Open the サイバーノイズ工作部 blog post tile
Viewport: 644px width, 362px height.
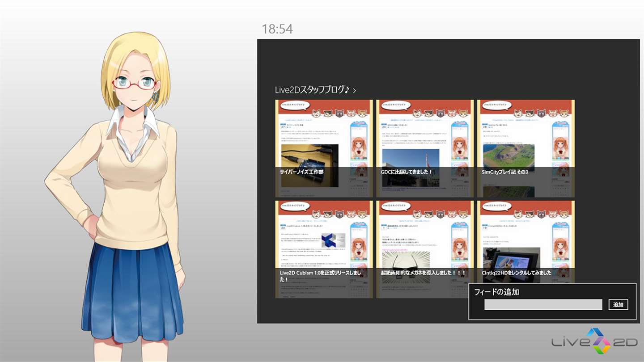(324, 148)
